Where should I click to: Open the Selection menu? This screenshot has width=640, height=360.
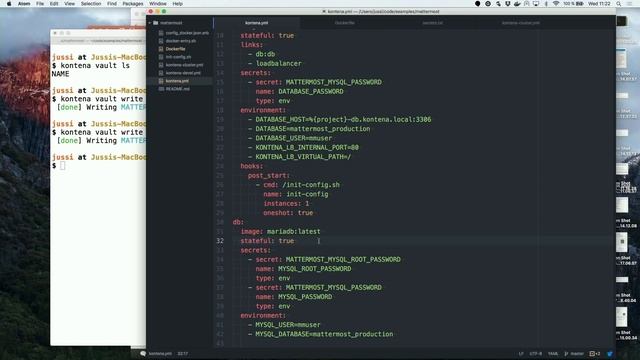coord(91,4)
